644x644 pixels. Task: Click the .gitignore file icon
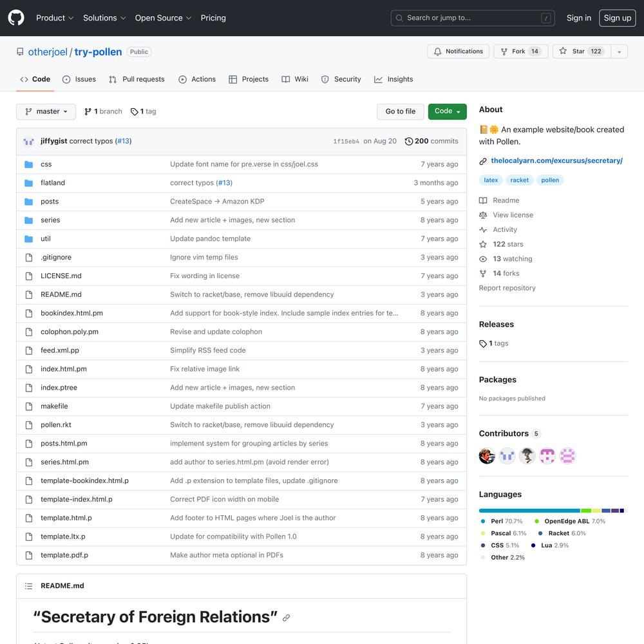pyautogui.click(x=29, y=258)
